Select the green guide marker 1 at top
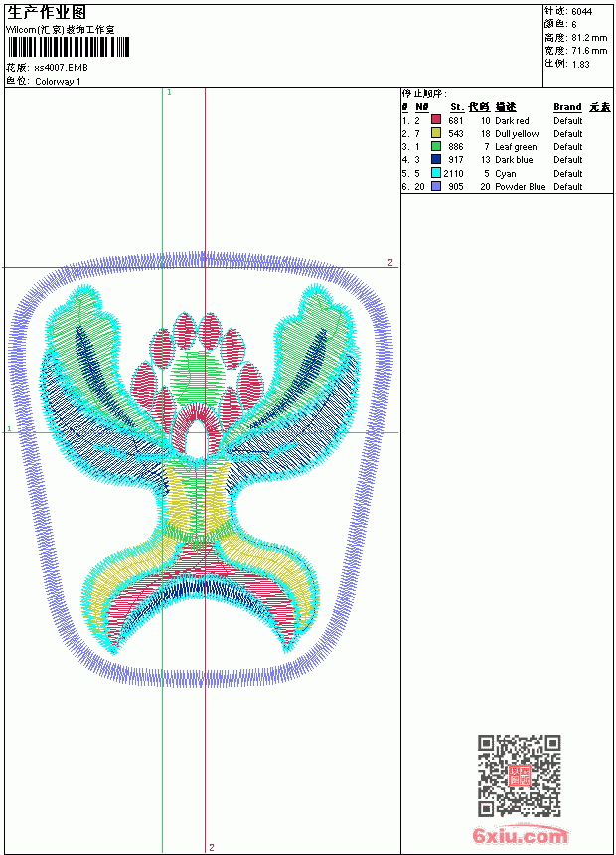 point(169,93)
